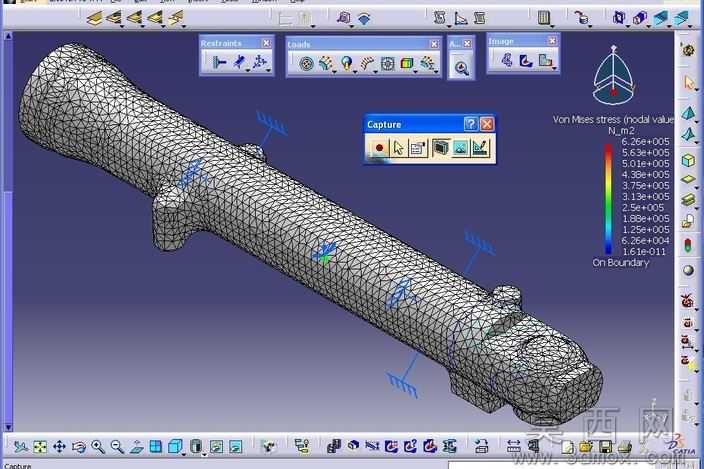Viewport: 704px width, 469px height.
Task: Click the traffic light icon in right toolbar
Action: click(x=688, y=245)
